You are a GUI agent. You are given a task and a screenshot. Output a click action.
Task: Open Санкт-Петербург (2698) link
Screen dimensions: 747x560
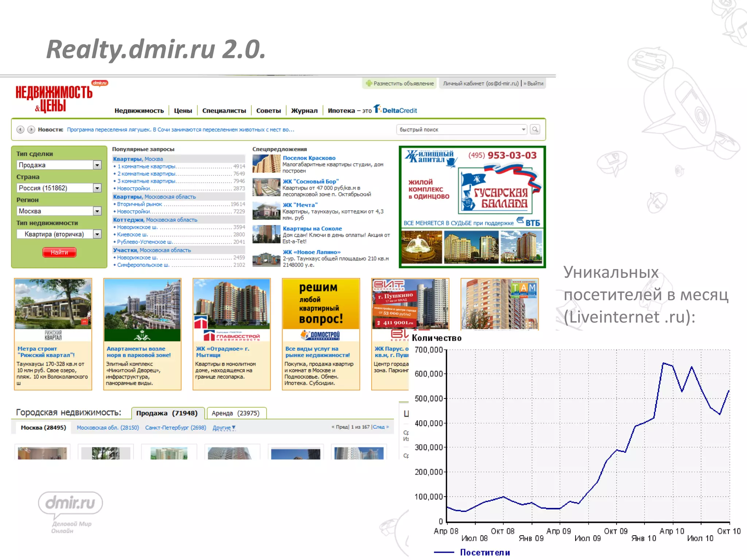pos(175,428)
